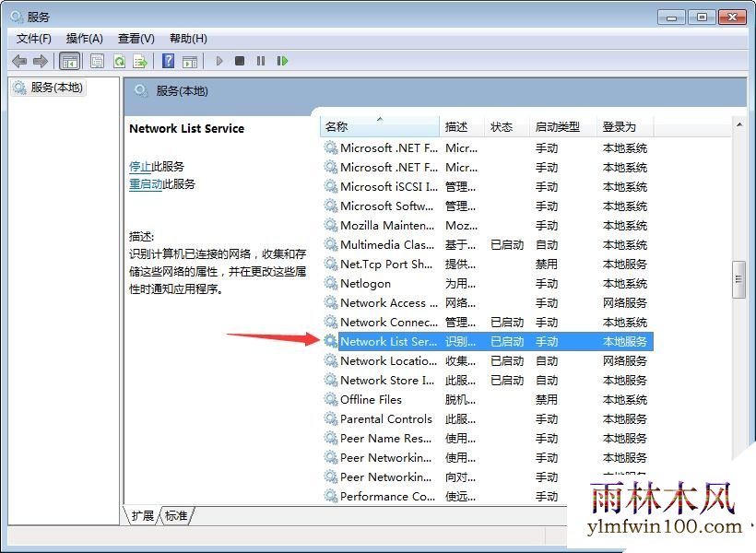Click the Forward arrow toolbar icon

(x=41, y=61)
